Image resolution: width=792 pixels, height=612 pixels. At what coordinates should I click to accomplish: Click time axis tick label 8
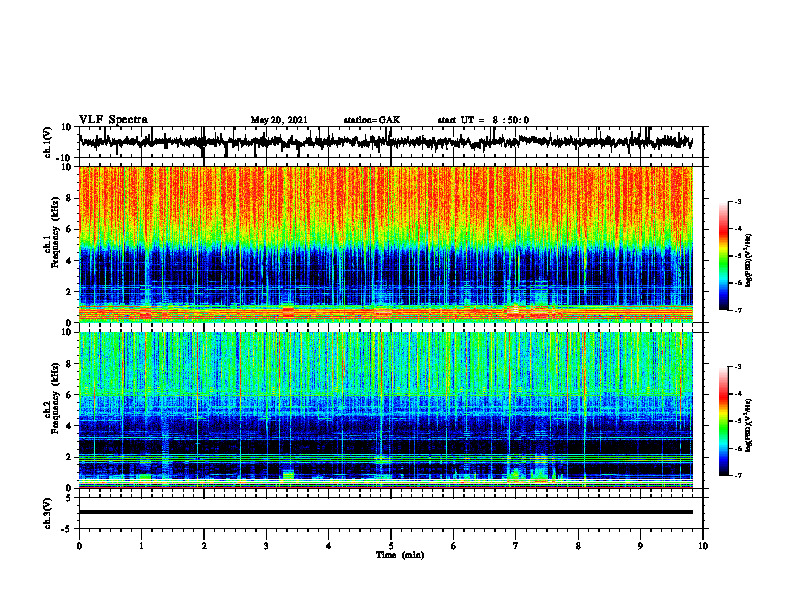[x=578, y=546]
